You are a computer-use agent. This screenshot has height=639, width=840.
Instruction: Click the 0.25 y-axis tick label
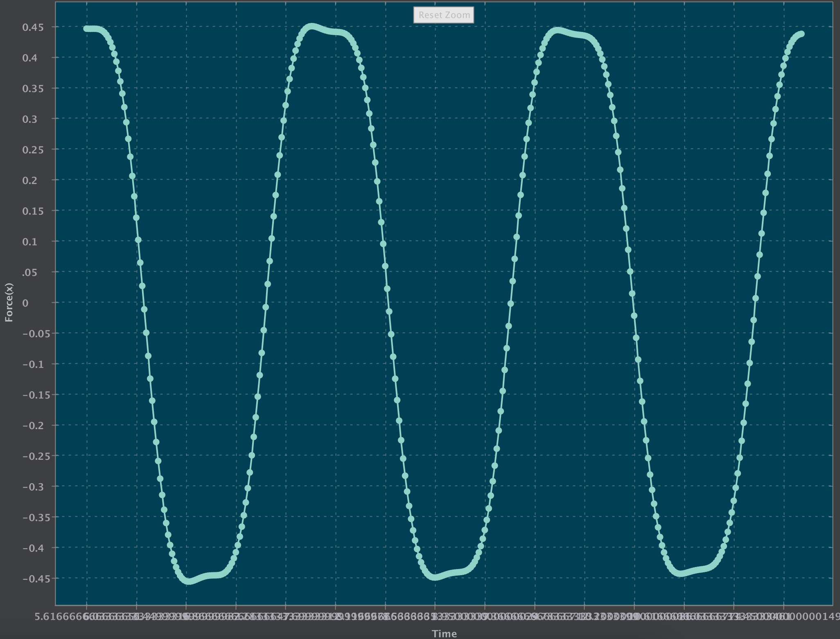(33, 150)
